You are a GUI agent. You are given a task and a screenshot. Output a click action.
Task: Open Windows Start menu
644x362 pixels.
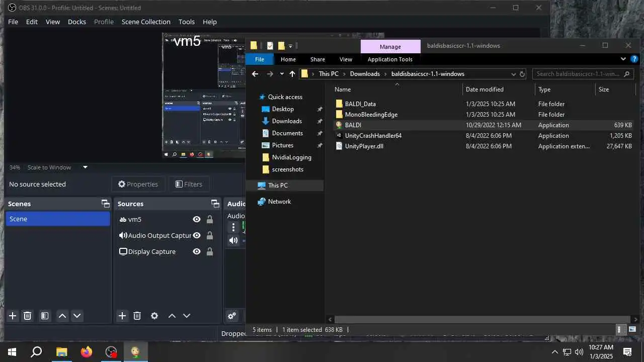pos(12,352)
